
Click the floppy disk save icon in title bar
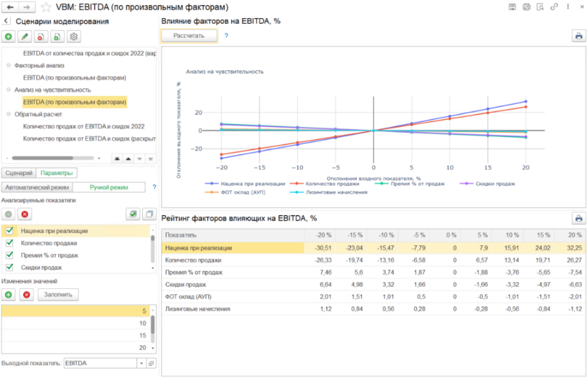click(513, 7)
